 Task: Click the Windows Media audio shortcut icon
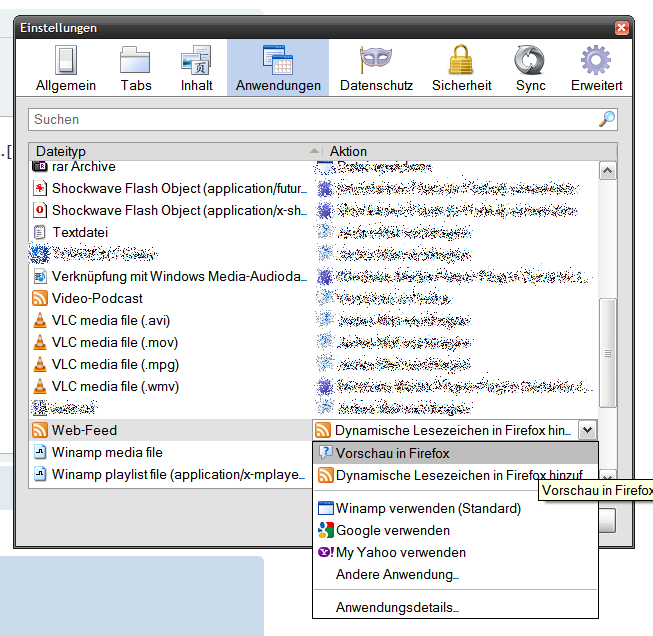click(40, 276)
